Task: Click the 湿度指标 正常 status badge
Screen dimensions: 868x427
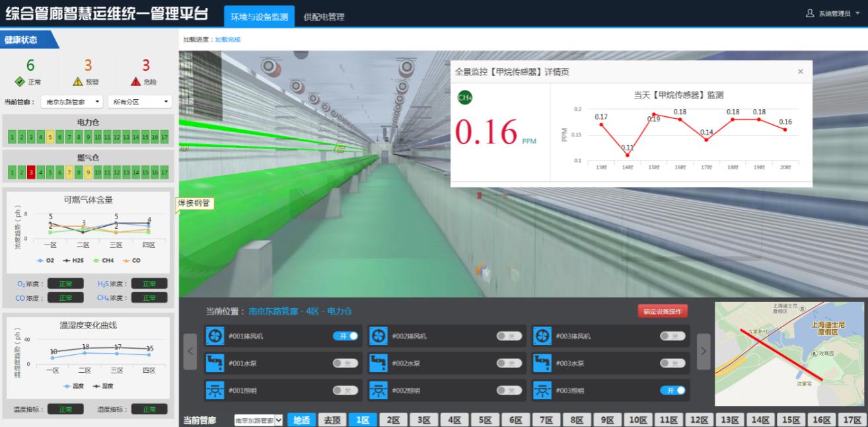Action: point(149,409)
